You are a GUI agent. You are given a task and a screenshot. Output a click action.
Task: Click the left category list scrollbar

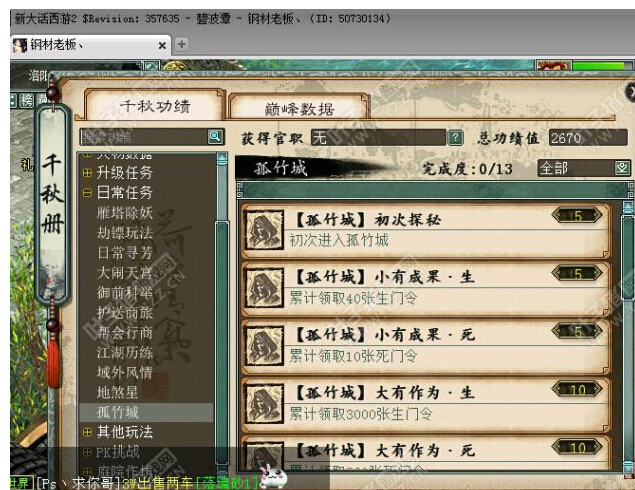pos(222,312)
